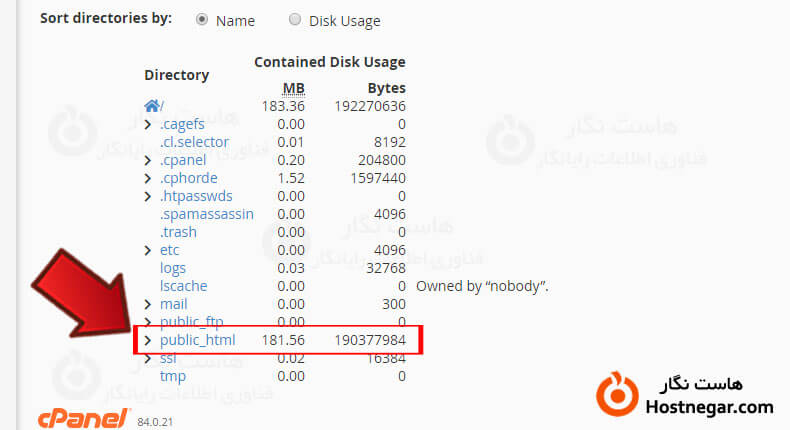
Task: Open the .spamassassin folder link
Action: (206, 214)
